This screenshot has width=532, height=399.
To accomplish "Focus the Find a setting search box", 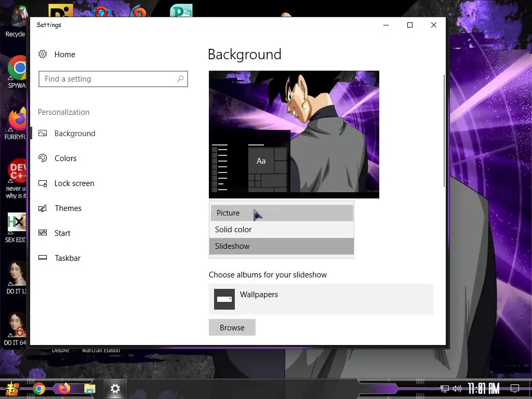I will (113, 79).
